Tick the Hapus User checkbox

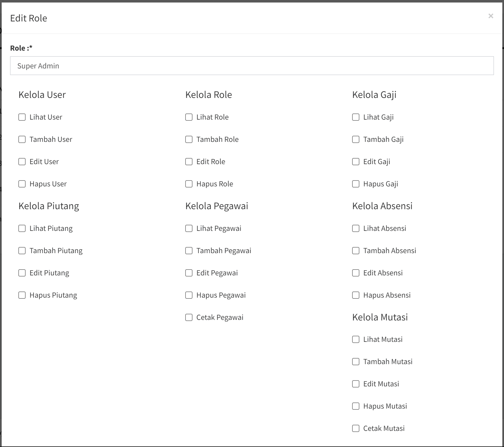[22, 184]
